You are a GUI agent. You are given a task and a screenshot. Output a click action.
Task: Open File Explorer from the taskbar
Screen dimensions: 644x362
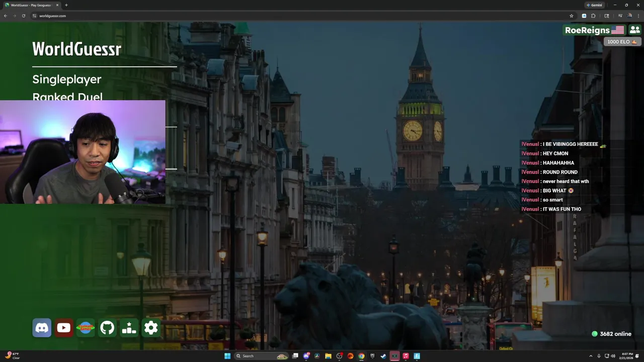329,356
